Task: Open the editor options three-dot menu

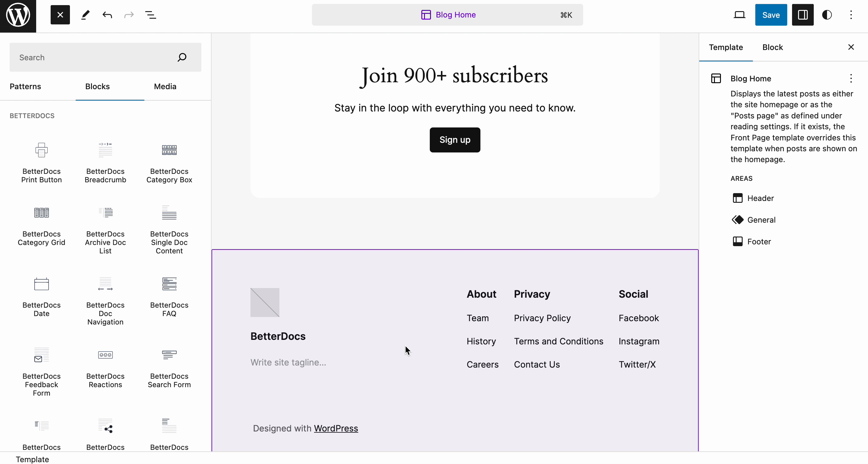Action: tap(851, 15)
